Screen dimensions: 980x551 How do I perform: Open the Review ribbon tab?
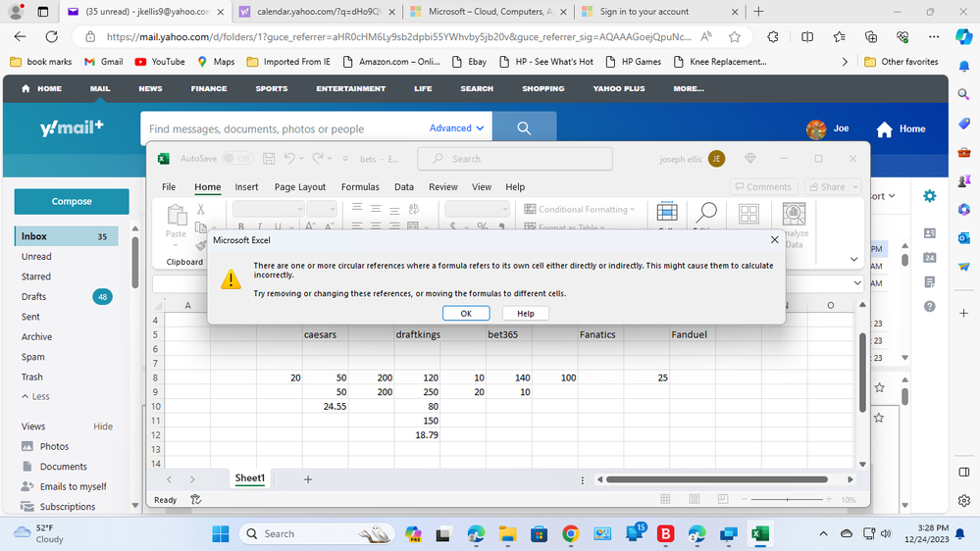[443, 187]
